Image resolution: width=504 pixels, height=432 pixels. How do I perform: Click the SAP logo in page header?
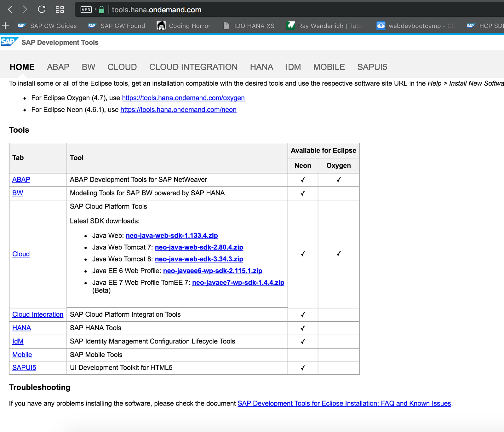[10, 42]
